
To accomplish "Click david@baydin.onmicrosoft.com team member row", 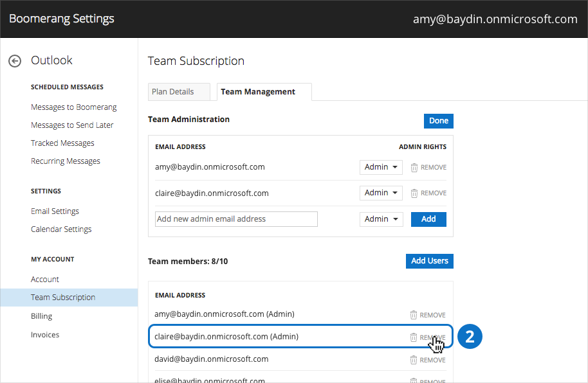I will pyautogui.click(x=300, y=359).
